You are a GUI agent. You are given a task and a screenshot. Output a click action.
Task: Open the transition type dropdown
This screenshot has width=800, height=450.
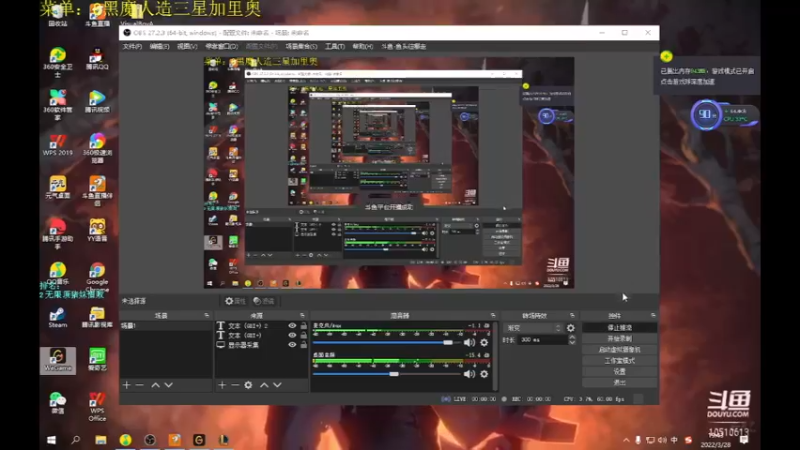(x=533, y=328)
